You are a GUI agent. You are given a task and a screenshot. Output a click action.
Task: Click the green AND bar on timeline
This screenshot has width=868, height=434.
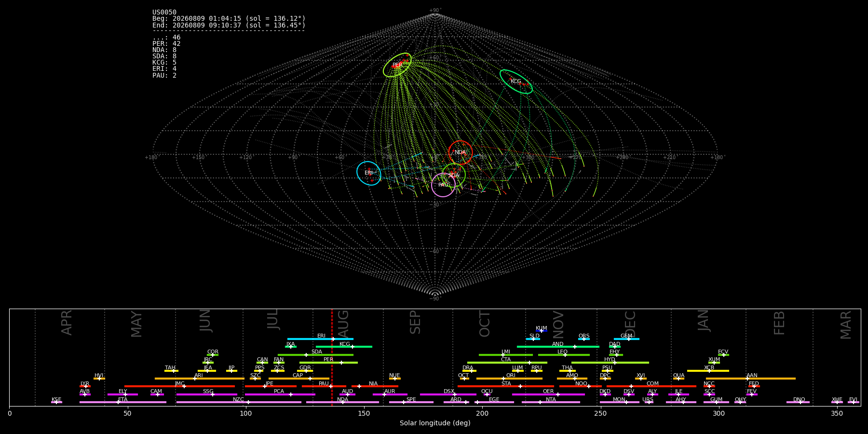[x=558, y=347]
